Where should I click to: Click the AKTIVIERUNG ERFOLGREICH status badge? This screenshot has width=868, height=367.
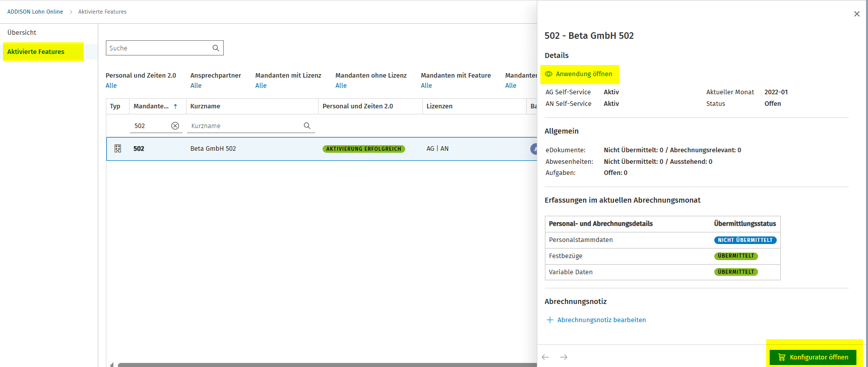click(x=364, y=149)
